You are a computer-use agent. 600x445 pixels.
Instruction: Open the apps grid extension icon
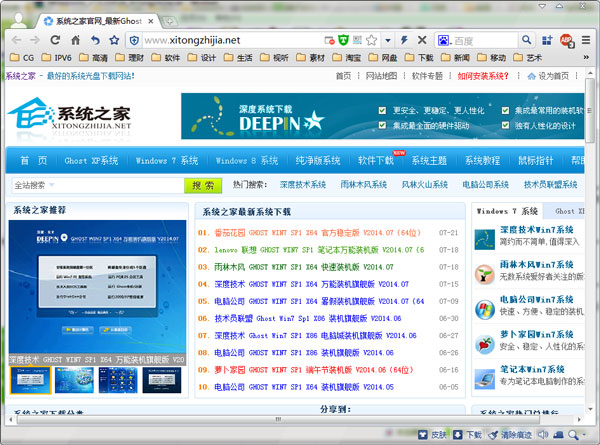point(547,40)
